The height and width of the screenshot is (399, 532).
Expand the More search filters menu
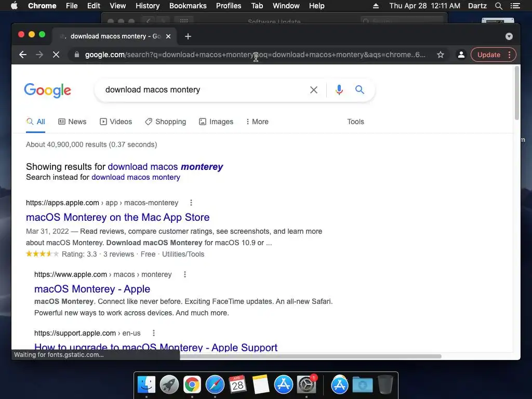click(258, 122)
